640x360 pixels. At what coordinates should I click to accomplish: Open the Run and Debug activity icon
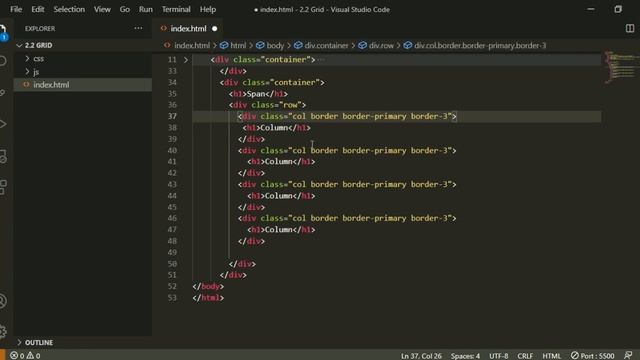click(3, 124)
